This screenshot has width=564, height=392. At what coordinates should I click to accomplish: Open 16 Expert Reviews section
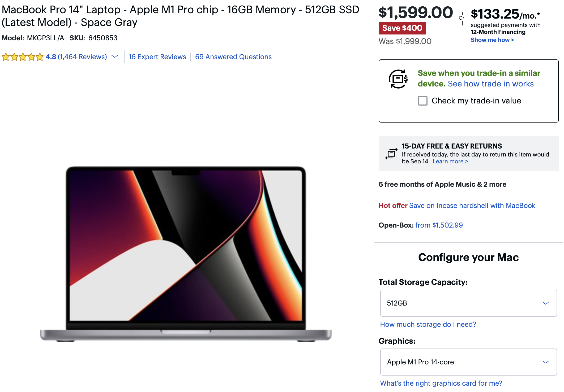(x=157, y=57)
